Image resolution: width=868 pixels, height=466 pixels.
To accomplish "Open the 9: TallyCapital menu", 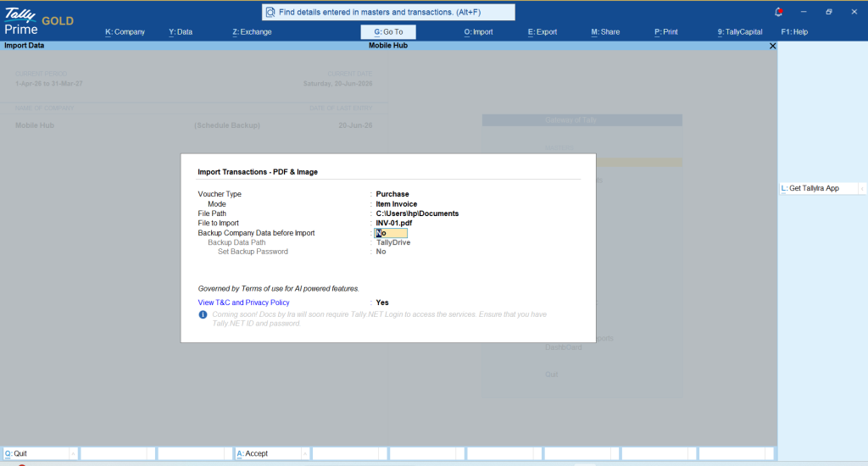I will coord(739,32).
